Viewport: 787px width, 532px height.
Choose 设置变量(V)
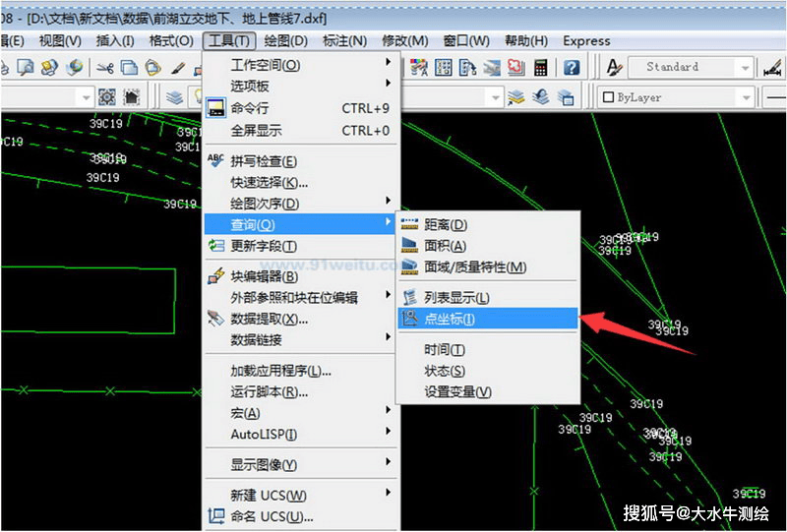tap(487, 392)
